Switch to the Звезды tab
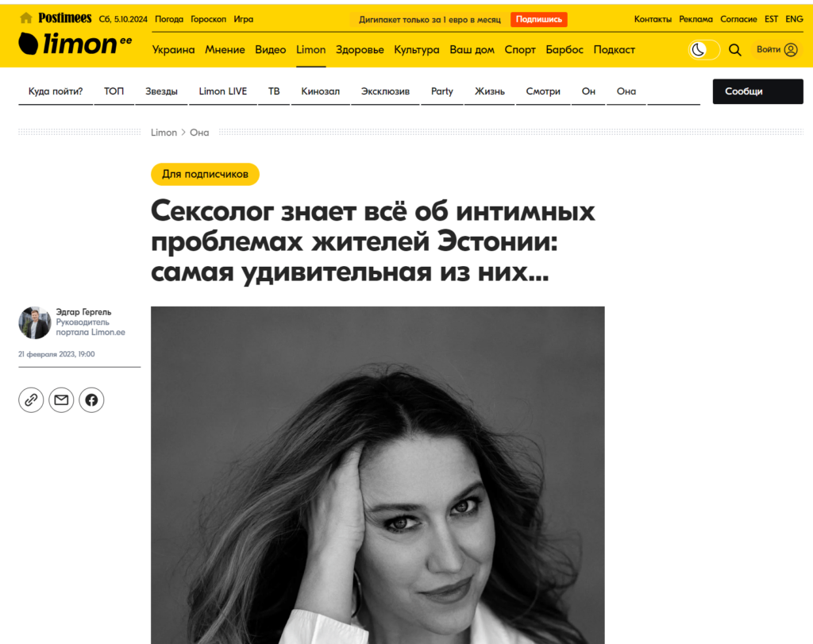This screenshot has height=644, width=813. 161,91
